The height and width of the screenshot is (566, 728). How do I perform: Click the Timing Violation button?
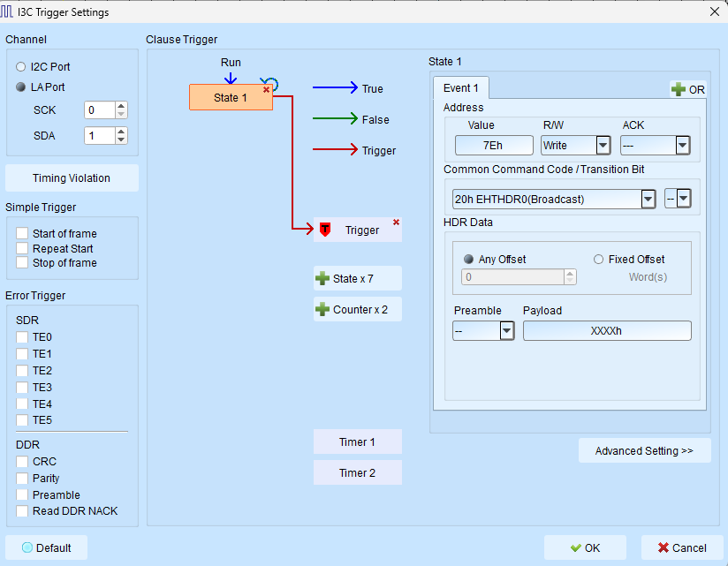(x=72, y=177)
